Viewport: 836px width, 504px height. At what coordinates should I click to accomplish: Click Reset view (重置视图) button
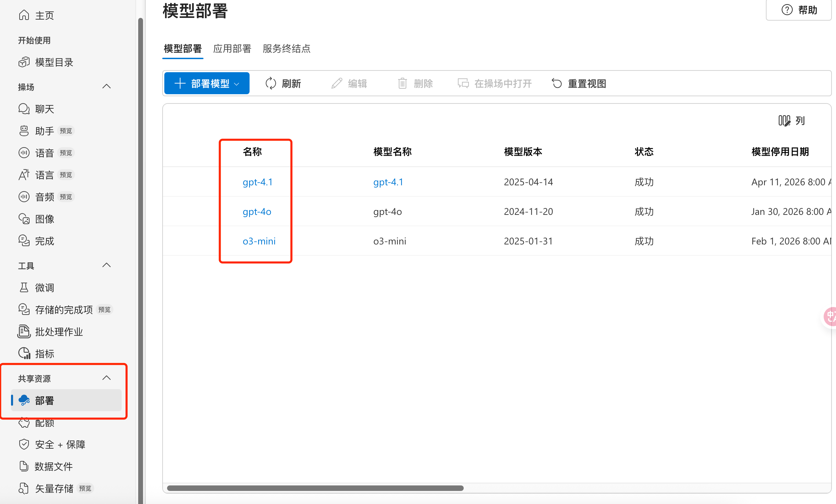coord(579,83)
